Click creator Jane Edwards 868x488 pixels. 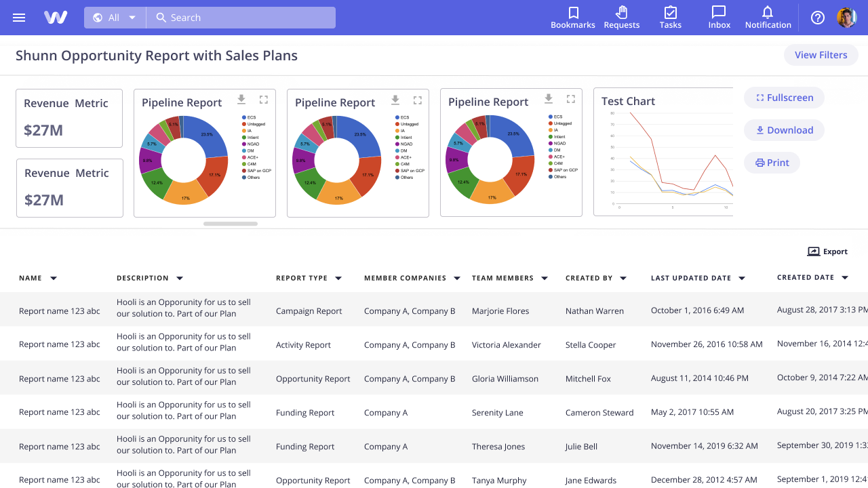point(591,481)
